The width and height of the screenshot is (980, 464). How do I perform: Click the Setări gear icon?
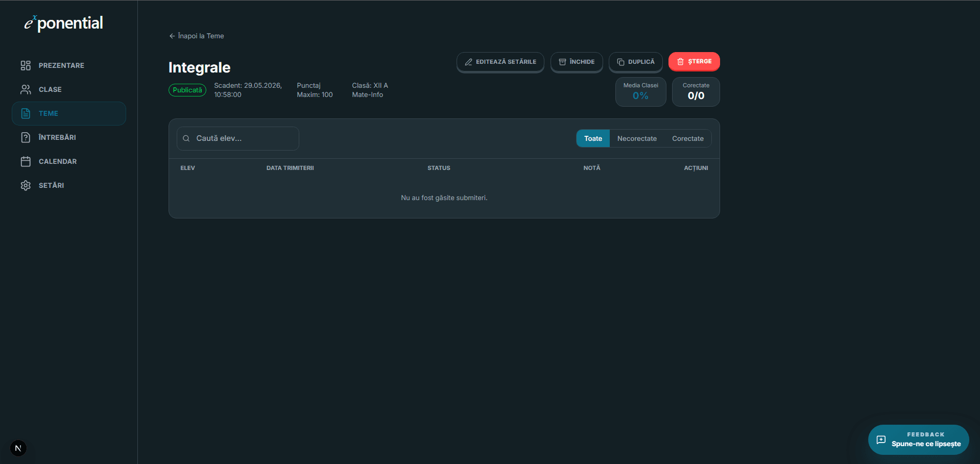[x=26, y=185]
